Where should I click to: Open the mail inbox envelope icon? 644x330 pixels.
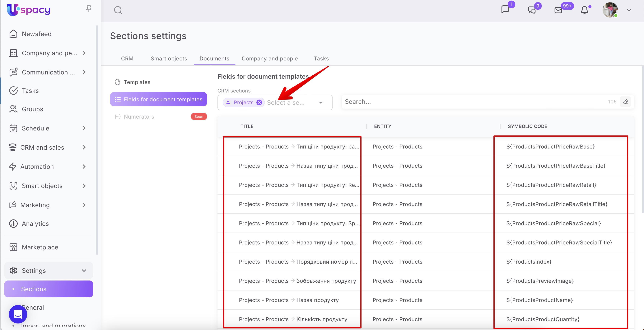(x=558, y=10)
